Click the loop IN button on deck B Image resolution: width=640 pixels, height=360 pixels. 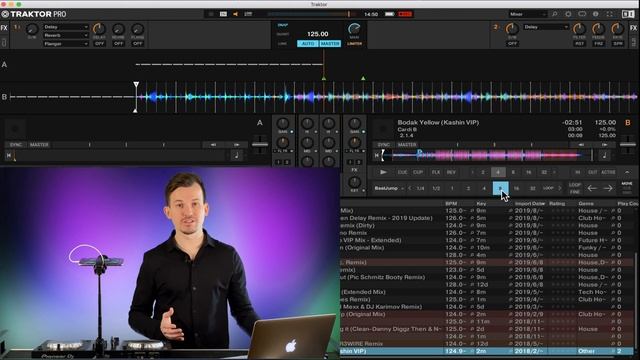578,172
